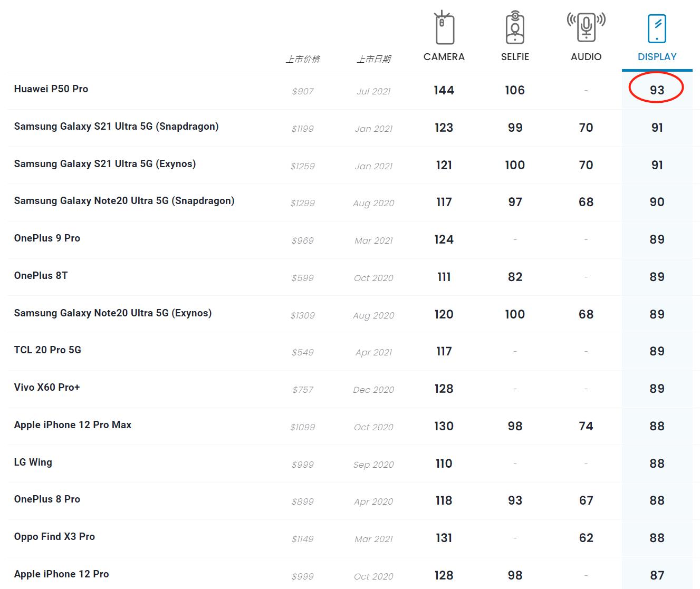Open Samsung Galaxy S21 Ultra 5G (Exynos)

coord(105,164)
